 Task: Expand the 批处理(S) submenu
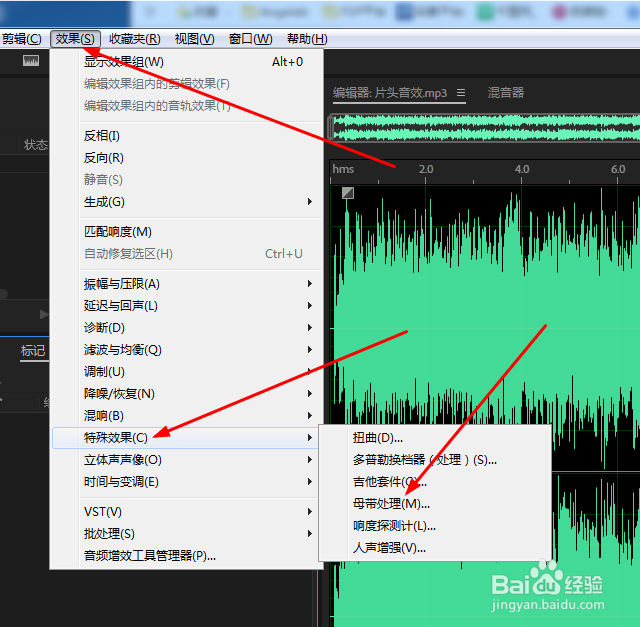(x=187, y=534)
